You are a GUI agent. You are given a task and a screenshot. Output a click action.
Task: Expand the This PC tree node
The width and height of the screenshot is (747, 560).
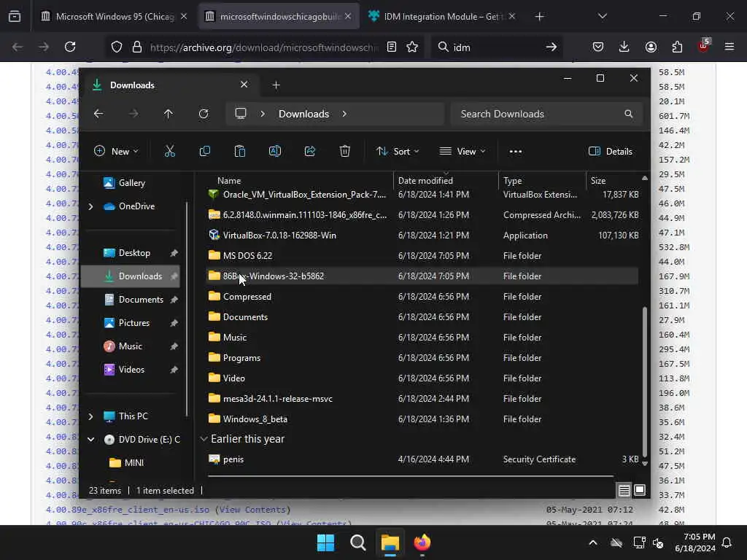[90, 416]
